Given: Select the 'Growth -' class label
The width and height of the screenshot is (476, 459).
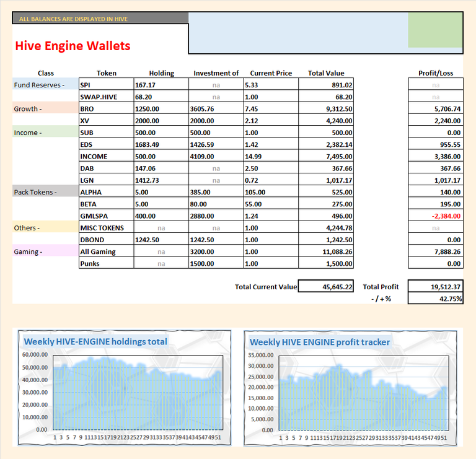Looking at the screenshot, I should tap(45, 108).
